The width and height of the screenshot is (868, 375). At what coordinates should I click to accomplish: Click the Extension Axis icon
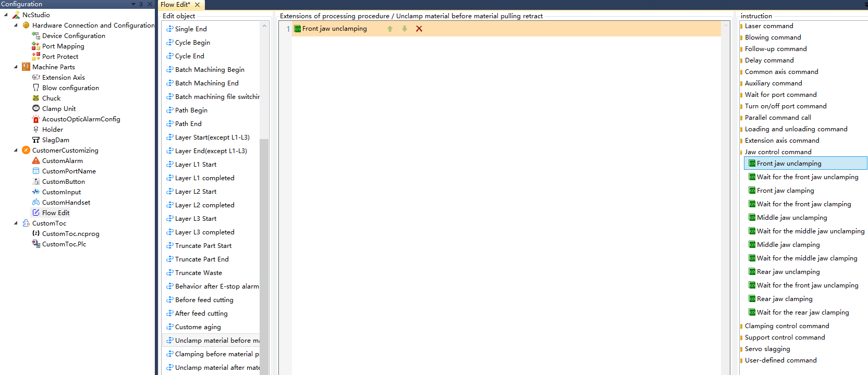(36, 78)
